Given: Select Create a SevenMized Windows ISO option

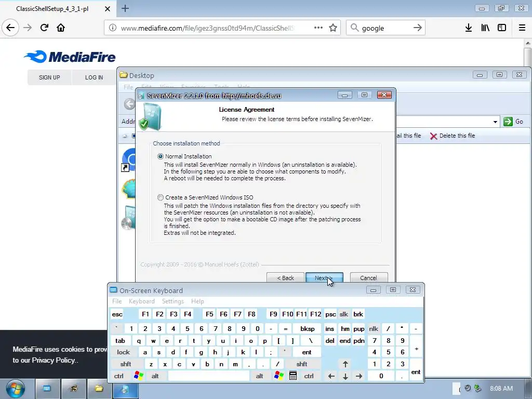Looking at the screenshot, I should coord(161,197).
